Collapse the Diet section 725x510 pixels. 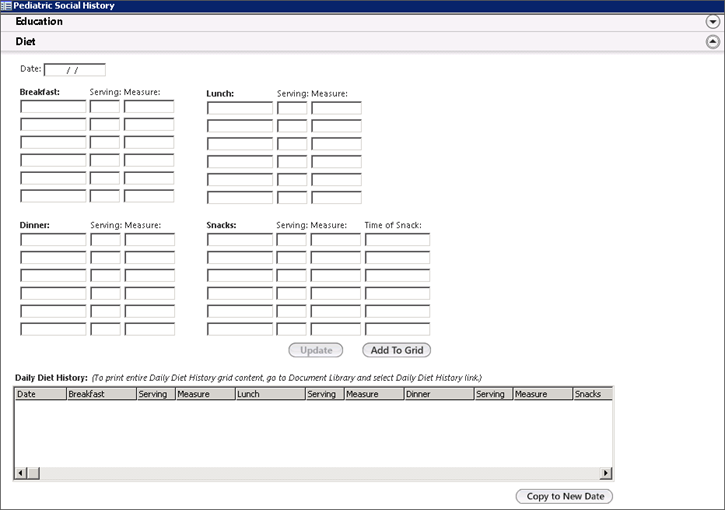coord(712,42)
